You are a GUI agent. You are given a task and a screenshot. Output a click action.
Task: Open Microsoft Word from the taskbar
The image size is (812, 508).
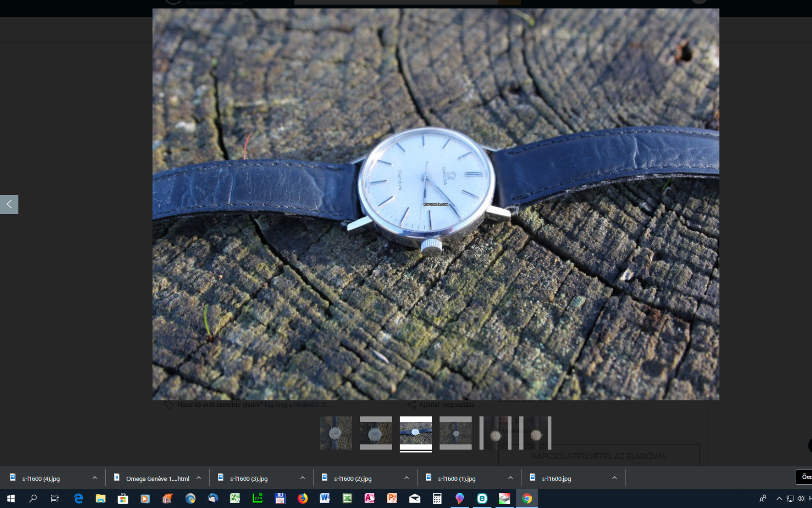coord(324,498)
